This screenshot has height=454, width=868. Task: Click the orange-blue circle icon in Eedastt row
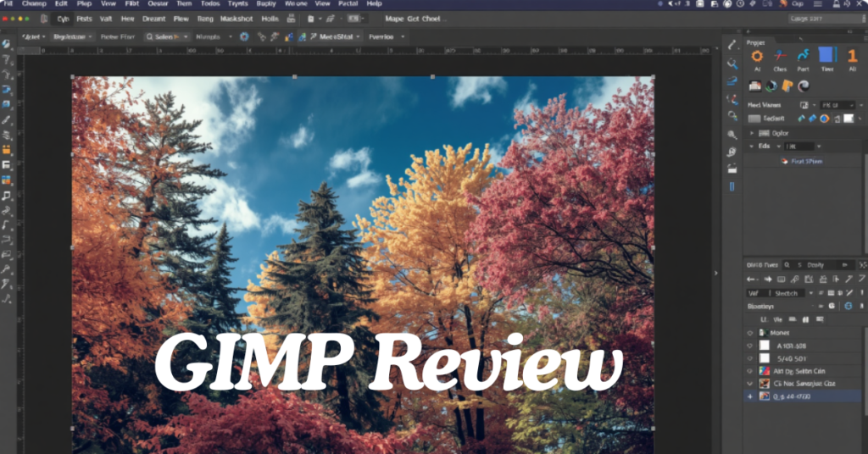click(824, 119)
